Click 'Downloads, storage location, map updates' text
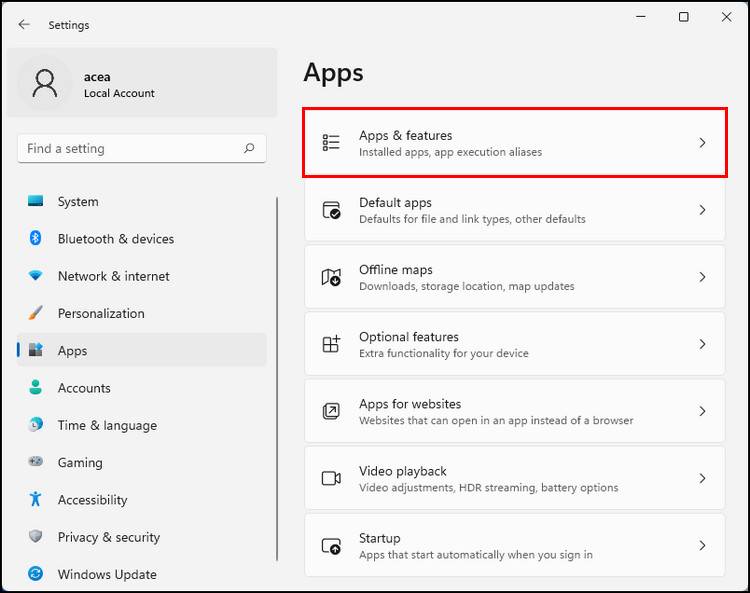 click(x=467, y=286)
